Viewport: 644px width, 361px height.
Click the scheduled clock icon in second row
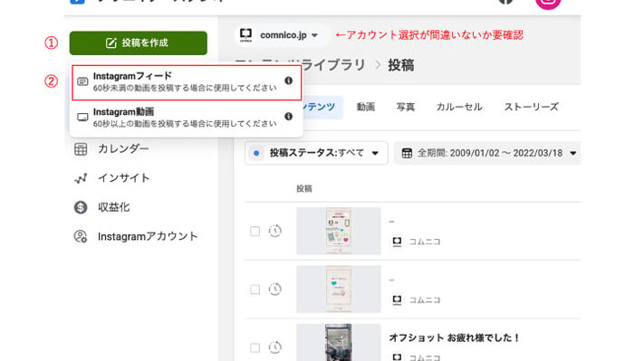pyautogui.click(x=275, y=290)
